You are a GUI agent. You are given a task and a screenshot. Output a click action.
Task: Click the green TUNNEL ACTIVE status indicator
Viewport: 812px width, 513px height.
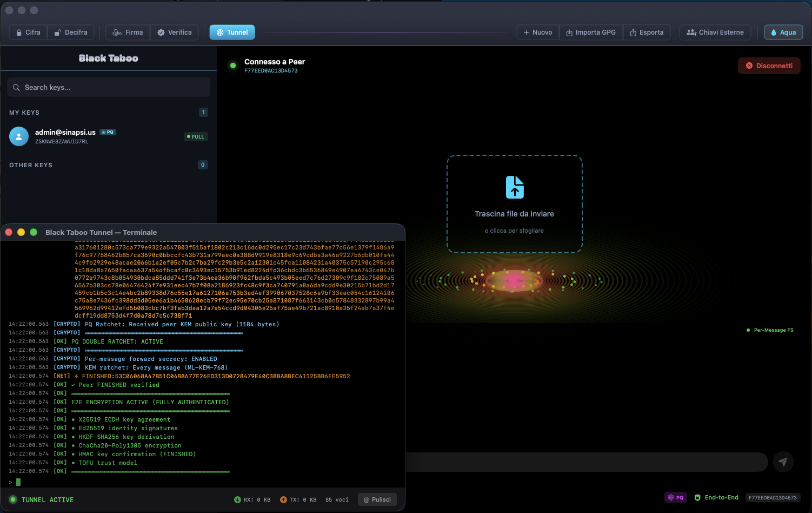coord(13,499)
